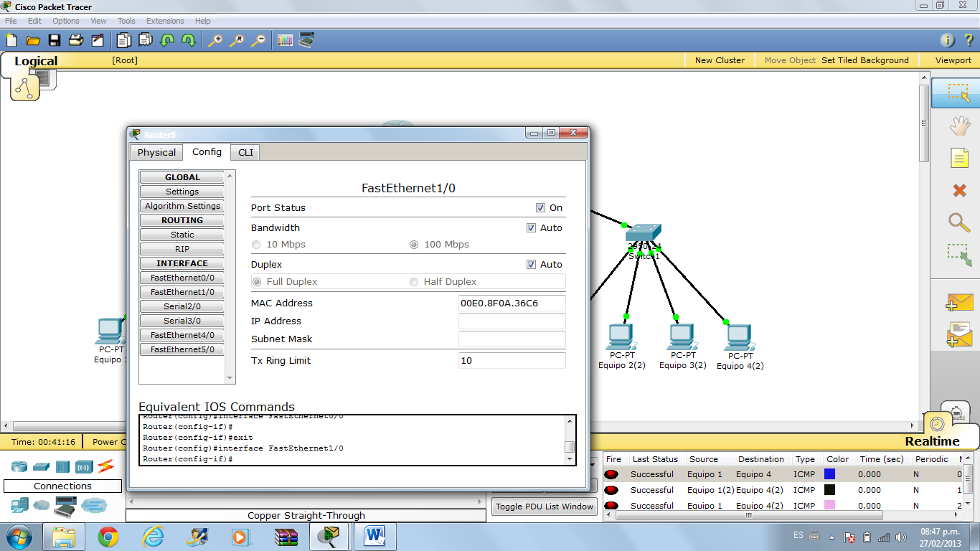Click the Print toolbar icon
The height and width of the screenshot is (551, 980).
[76, 40]
